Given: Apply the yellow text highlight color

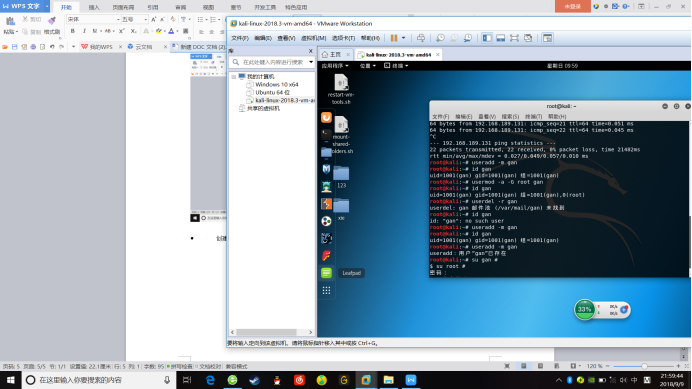Looking at the screenshot, I should point(158,31).
